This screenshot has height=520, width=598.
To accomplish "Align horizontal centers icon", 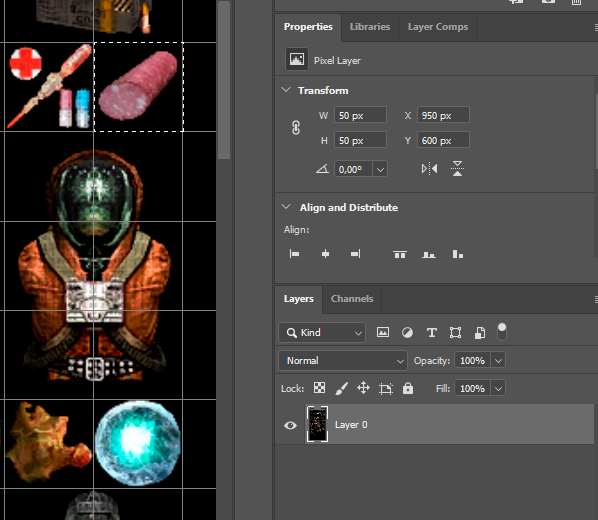I will tap(325, 254).
